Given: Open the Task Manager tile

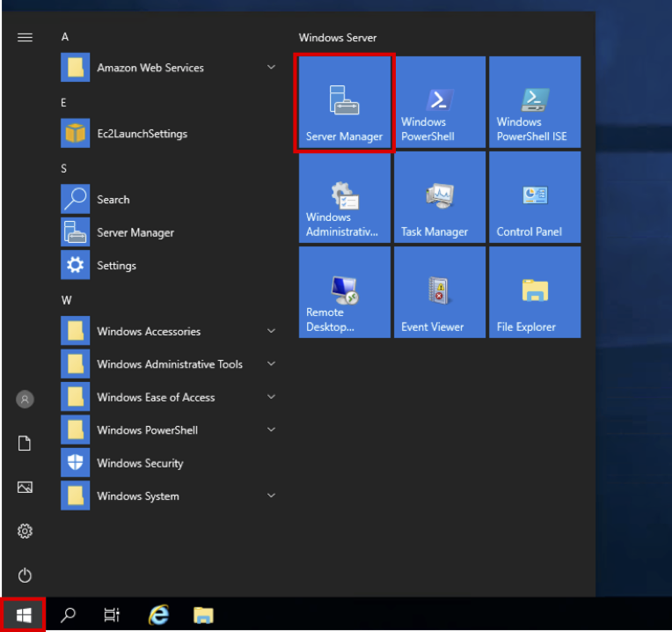Looking at the screenshot, I should click(x=439, y=198).
